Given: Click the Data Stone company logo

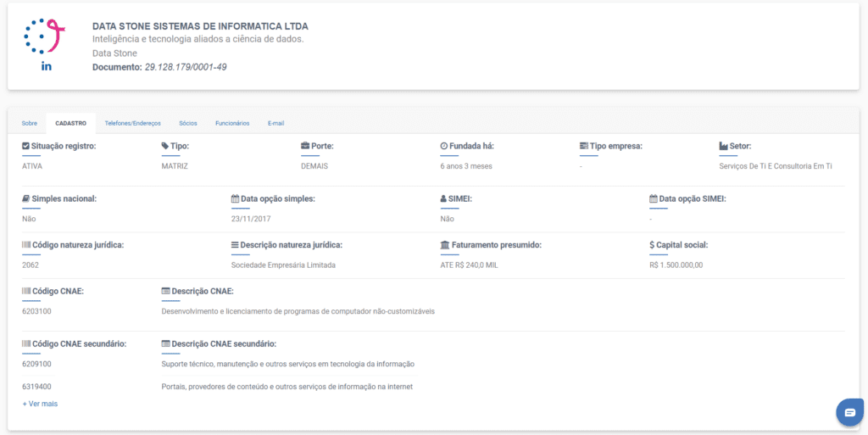Looking at the screenshot, I should click(45, 36).
